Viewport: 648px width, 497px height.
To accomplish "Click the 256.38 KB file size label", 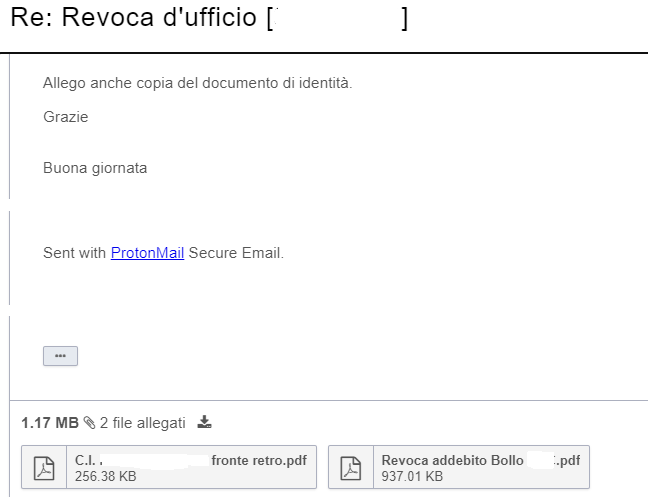I will pos(106,477).
